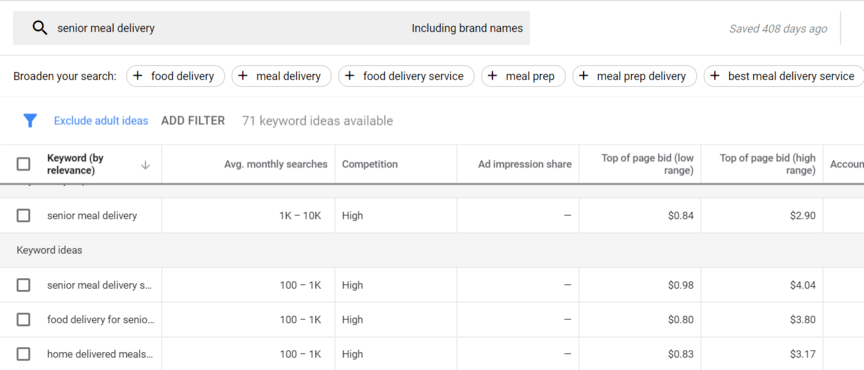Sort by Avg. monthly searches column
Image resolution: width=864 pixels, height=370 pixels.
click(x=276, y=164)
